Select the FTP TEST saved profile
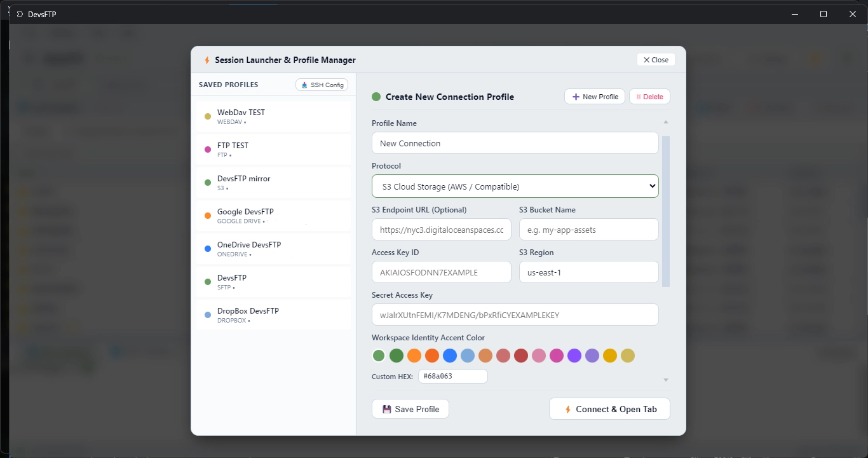The image size is (868, 458). coord(274,149)
